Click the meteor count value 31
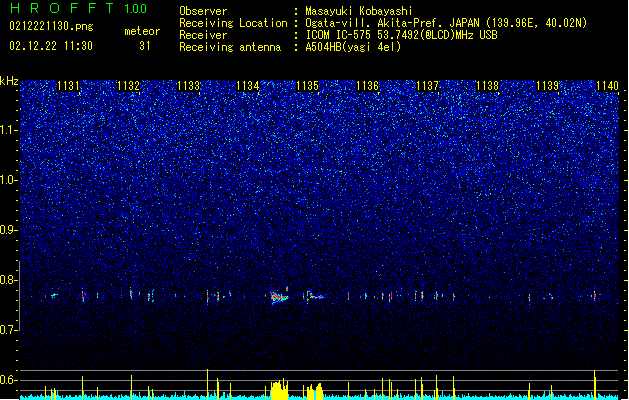Screen dimensions: 629x400 [145, 46]
